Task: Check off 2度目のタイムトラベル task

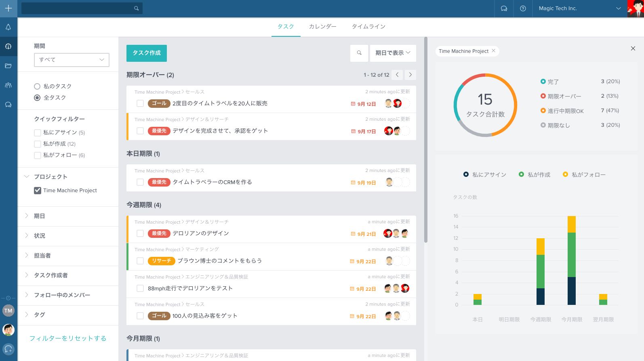Action: point(140,103)
